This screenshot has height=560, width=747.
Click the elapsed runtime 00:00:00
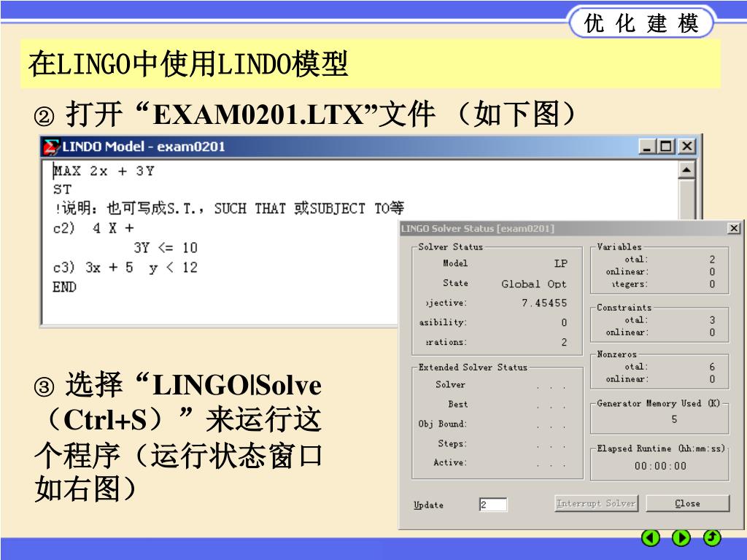tap(660, 466)
